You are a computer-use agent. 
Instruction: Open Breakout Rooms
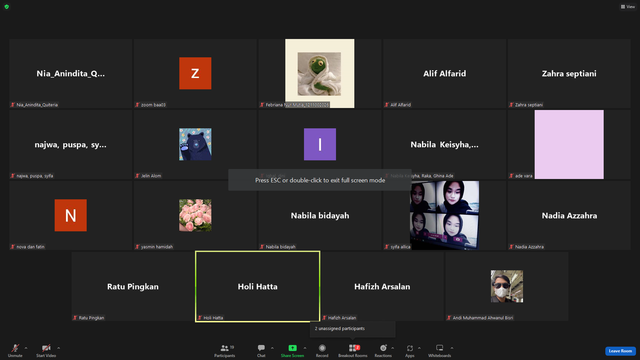[353, 350]
